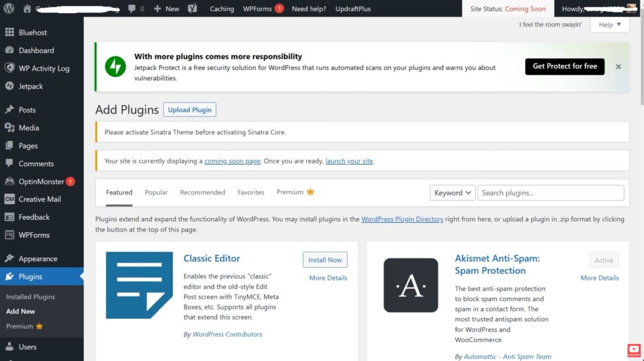Viewport: 644px width, 361px height.
Task: Switch to the Recommended tab
Action: tap(203, 192)
